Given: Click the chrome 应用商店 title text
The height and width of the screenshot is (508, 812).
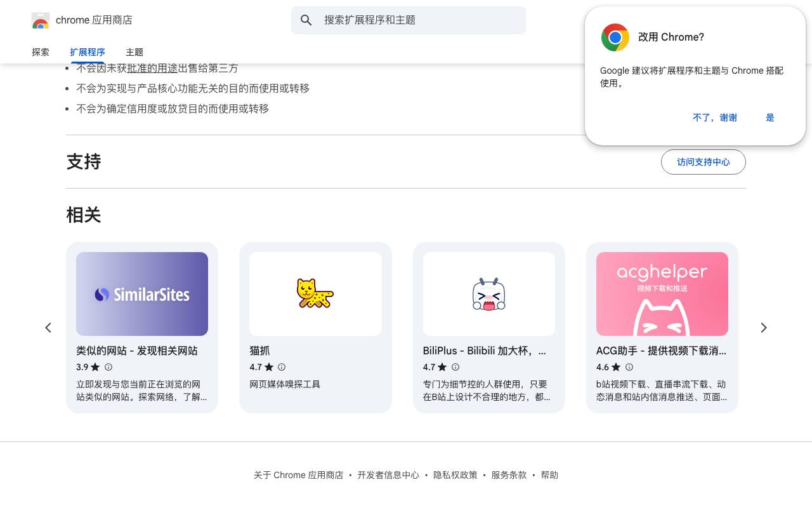Looking at the screenshot, I should point(94,20).
